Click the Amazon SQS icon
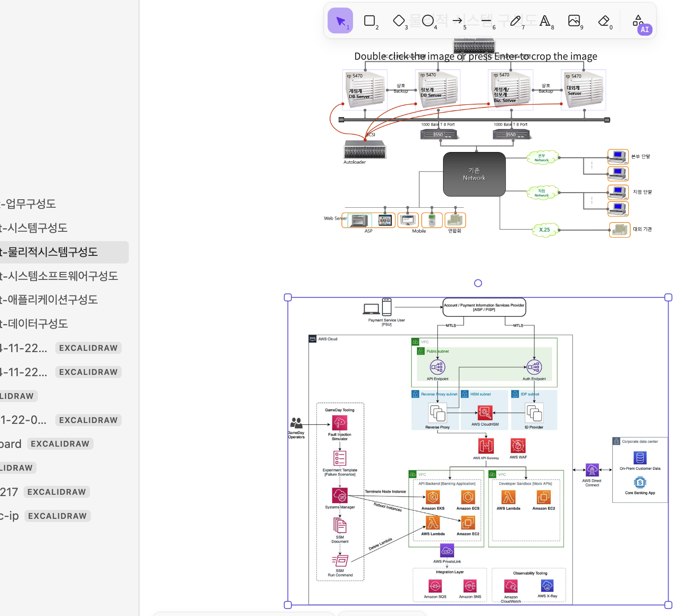 tap(435, 586)
